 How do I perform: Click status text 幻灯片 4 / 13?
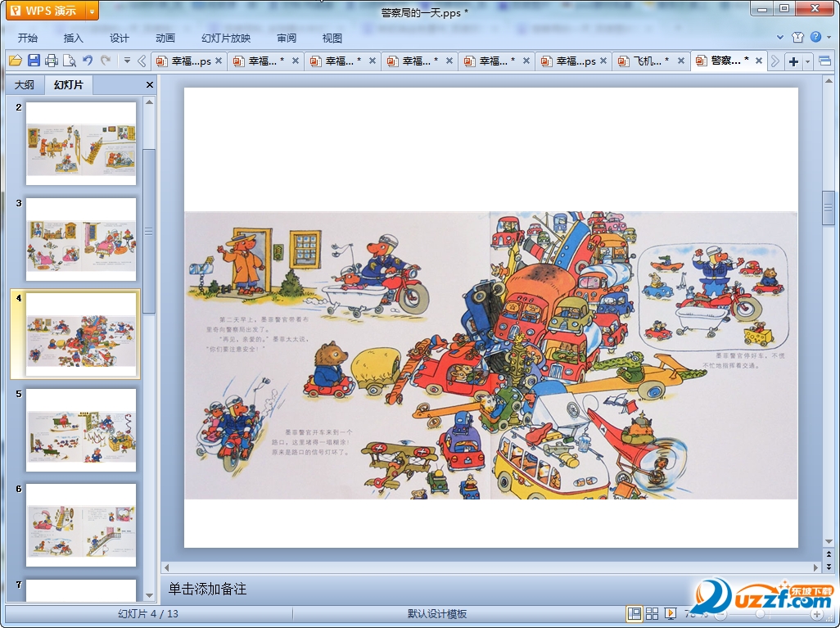(x=148, y=613)
